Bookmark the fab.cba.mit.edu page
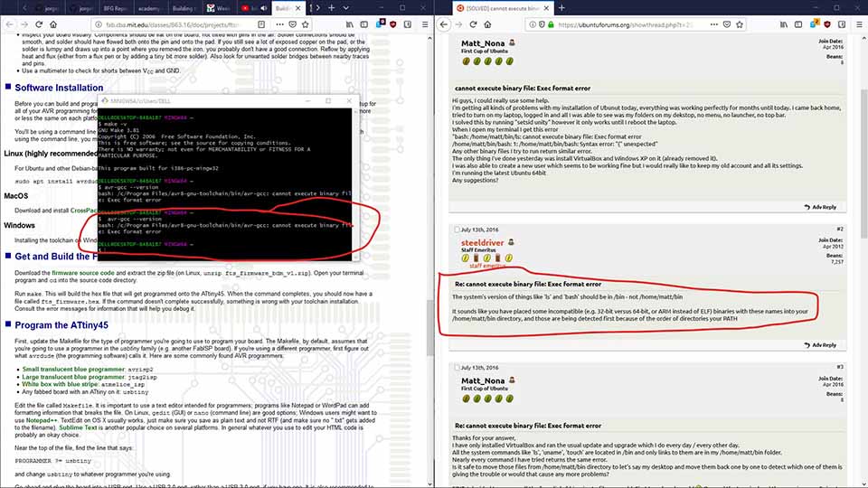The width and height of the screenshot is (868, 488). [x=305, y=24]
